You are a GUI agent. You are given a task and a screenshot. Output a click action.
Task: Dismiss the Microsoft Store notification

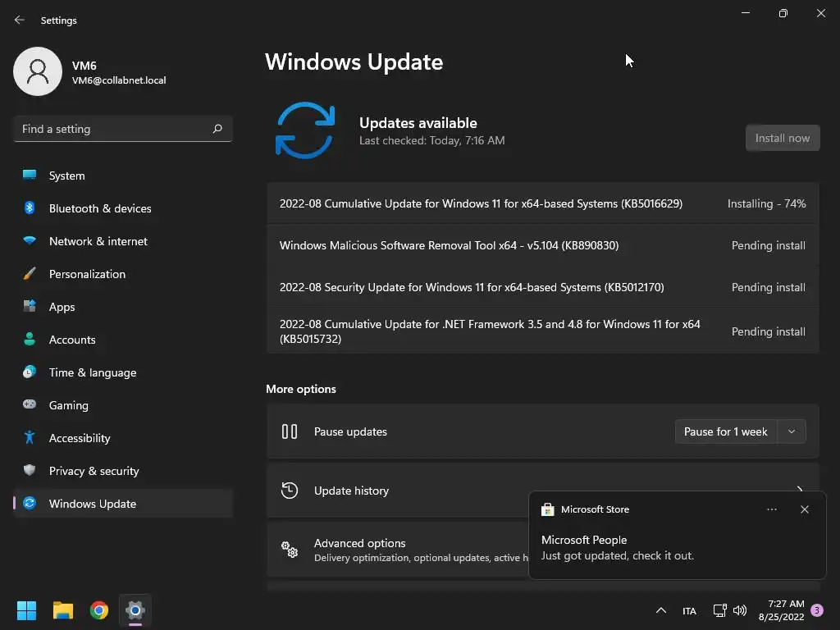click(804, 509)
